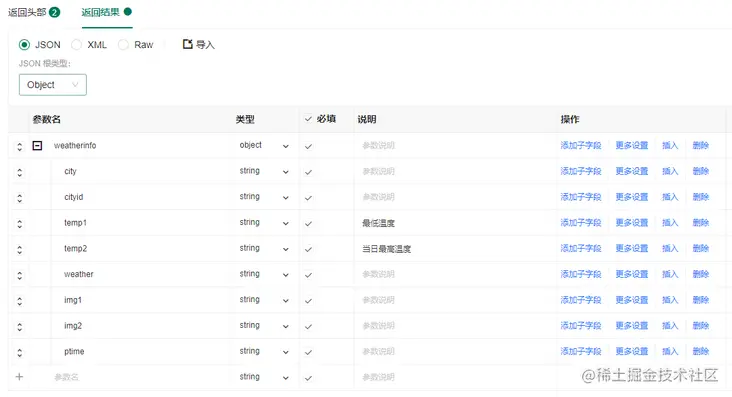Image resolution: width=732 pixels, height=397 pixels.
Task: Collapse the weatherinfo object node
Action: point(37,146)
